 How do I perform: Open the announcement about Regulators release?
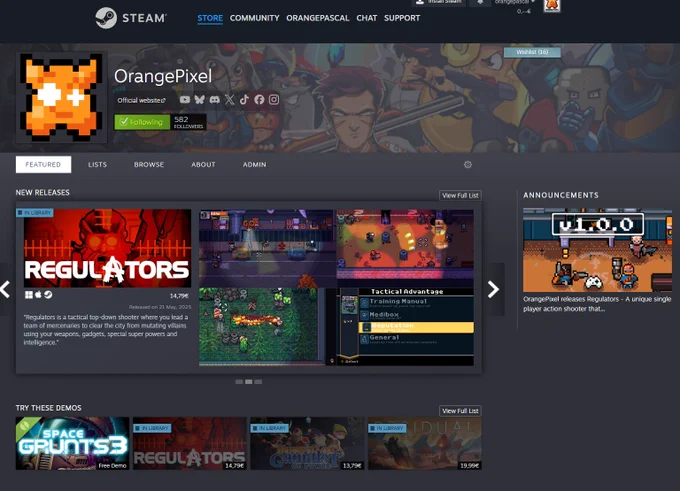pyautogui.click(x=597, y=304)
